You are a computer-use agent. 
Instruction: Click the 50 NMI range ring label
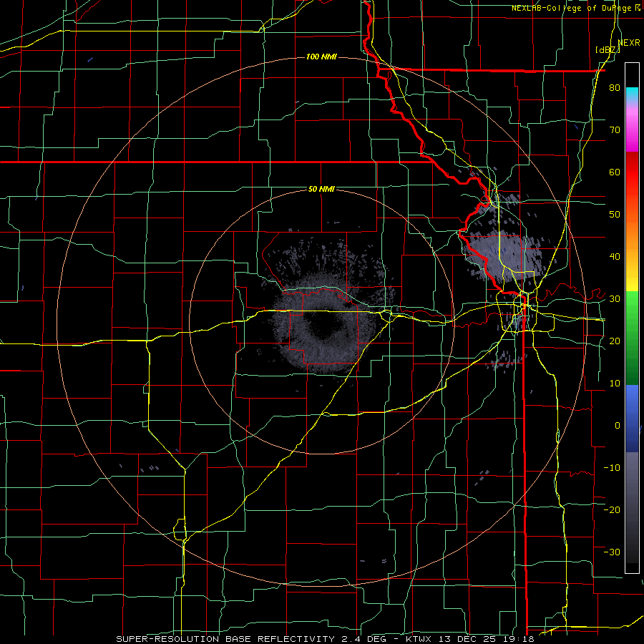click(321, 190)
